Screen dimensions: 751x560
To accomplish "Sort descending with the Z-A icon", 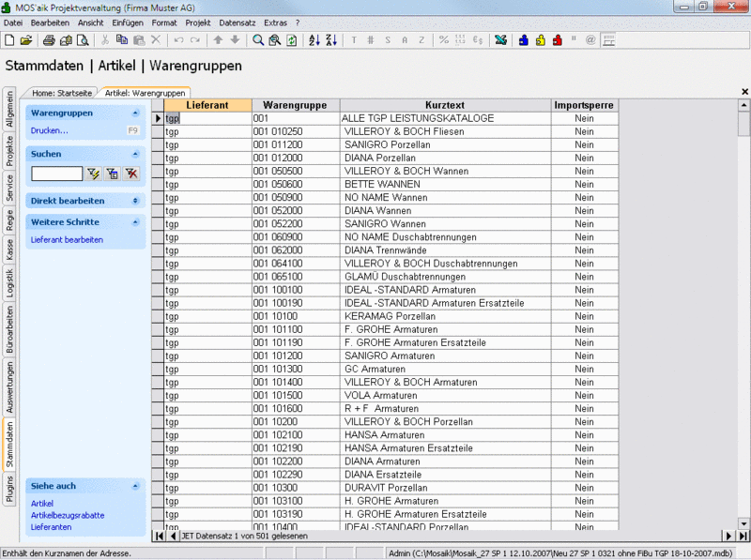I will (331, 40).
